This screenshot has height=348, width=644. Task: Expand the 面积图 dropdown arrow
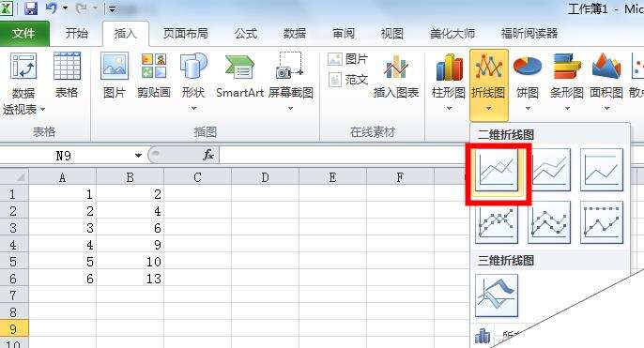point(606,109)
